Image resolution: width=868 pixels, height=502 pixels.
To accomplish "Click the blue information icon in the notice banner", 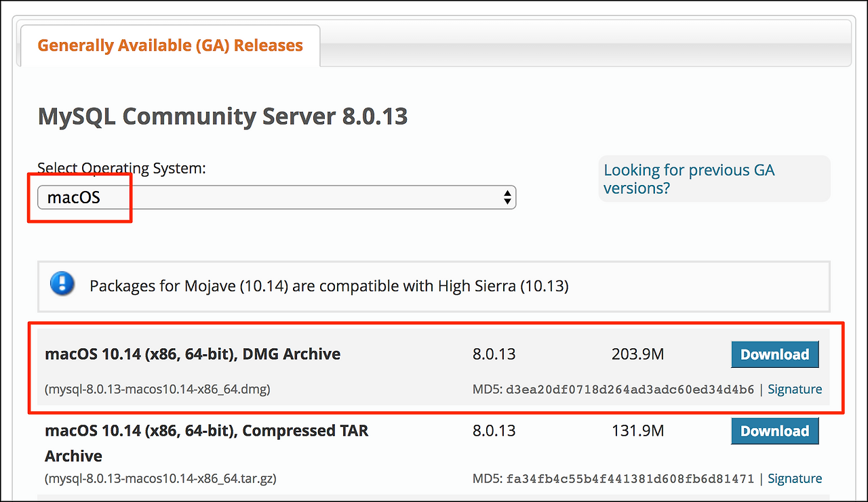I will [x=62, y=284].
